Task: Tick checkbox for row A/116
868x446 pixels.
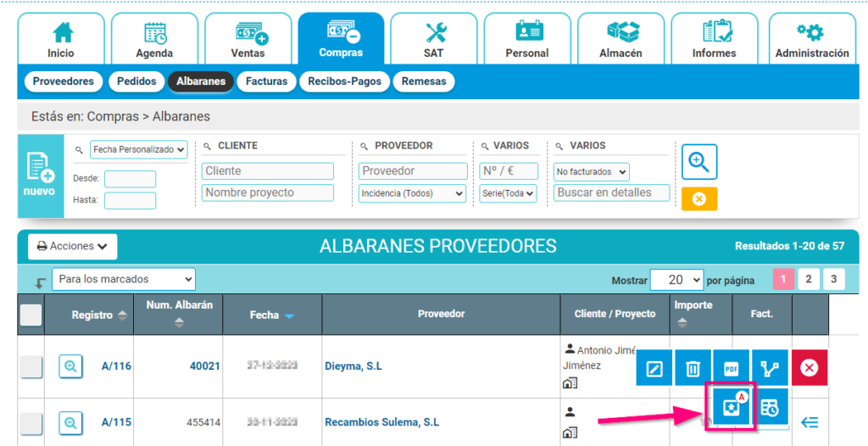Action: click(x=31, y=367)
